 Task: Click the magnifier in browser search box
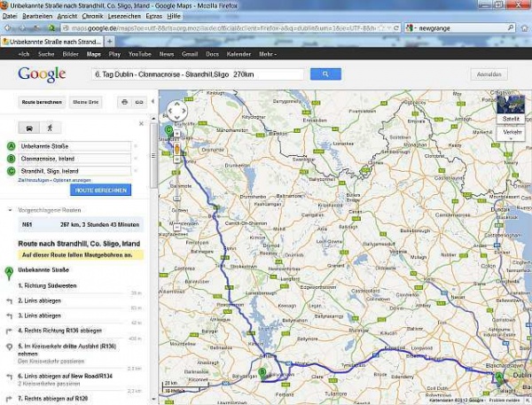coord(511,27)
